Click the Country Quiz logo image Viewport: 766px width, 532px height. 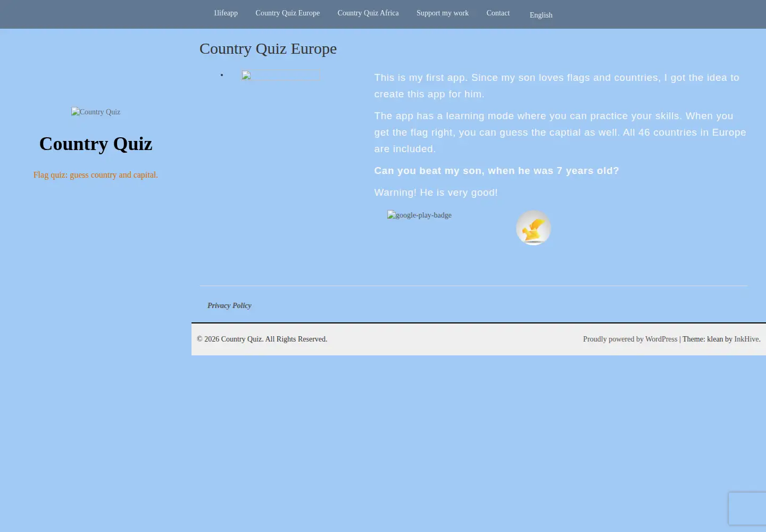point(96,112)
